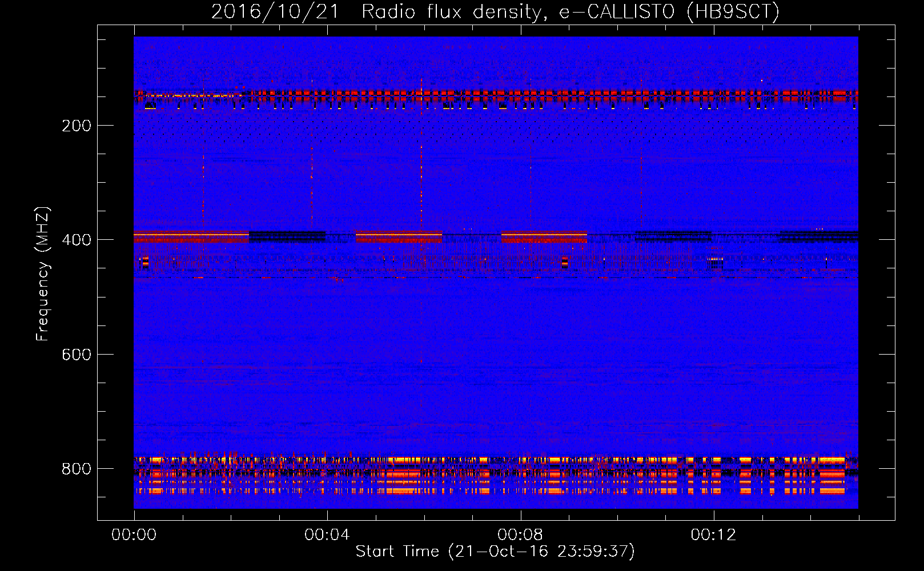
Task: Click the 00:00 time tick label
Action: pos(134,535)
